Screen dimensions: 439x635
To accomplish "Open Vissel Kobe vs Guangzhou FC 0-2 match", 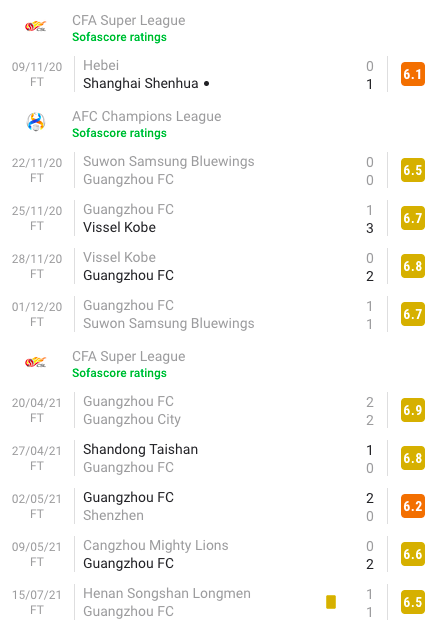I will click(220, 266).
